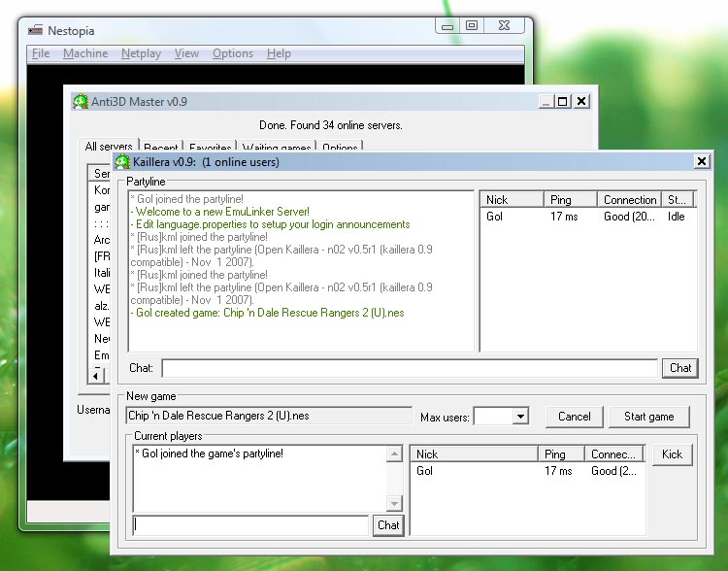Click left scroll arrow in server list
Image resolution: width=728 pixels, height=571 pixels.
point(96,376)
